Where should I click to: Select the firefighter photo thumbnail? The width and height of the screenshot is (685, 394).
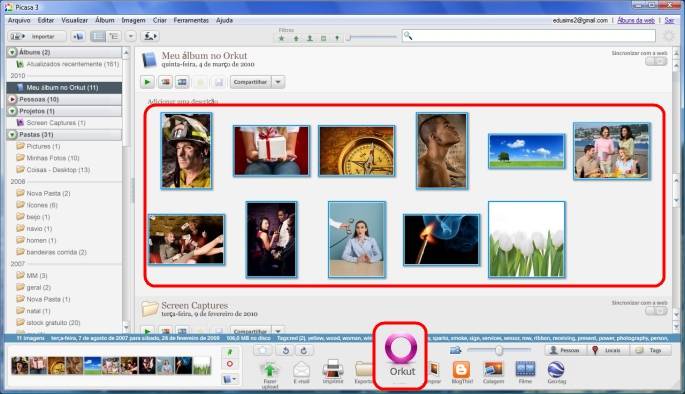[x=187, y=151]
